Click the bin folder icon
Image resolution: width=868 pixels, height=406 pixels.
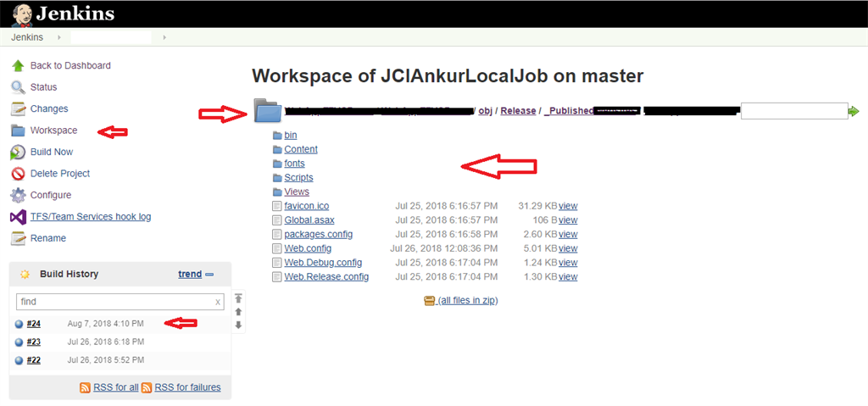click(x=277, y=135)
